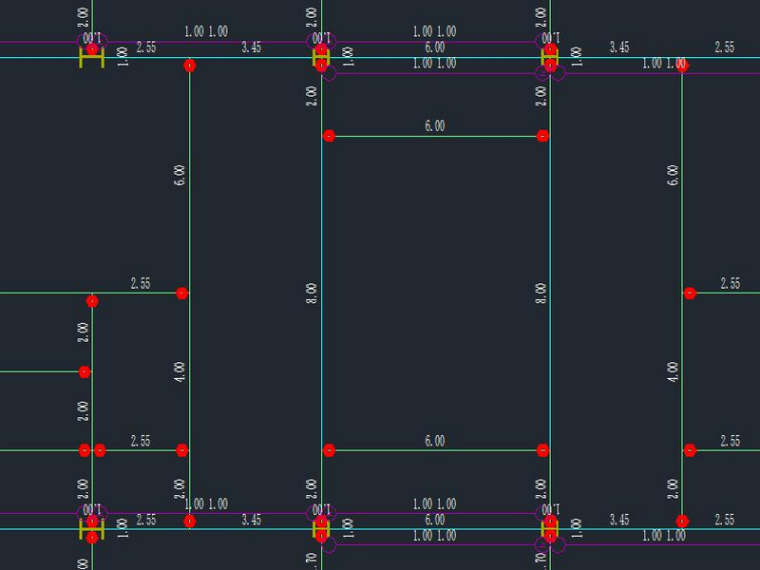The height and width of the screenshot is (570, 760).
Task: Select the lone red node on the left stub line
Action: pyautogui.click(x=85, y=372)
